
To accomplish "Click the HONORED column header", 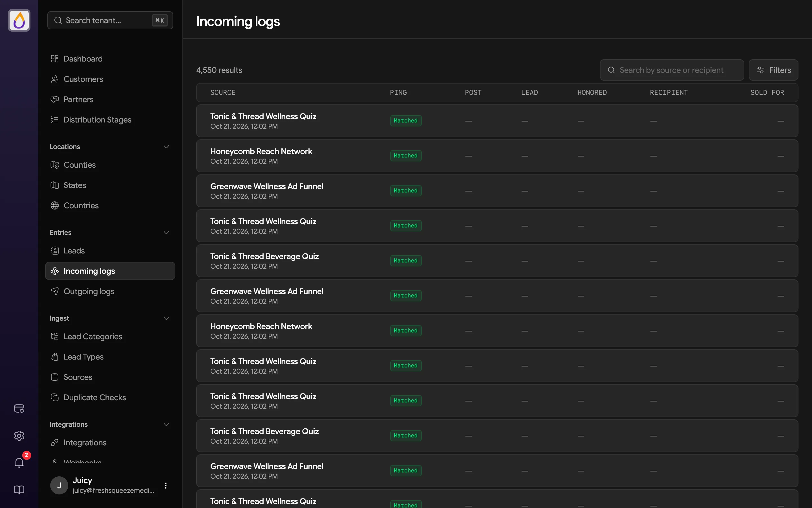I will (592, 92).
